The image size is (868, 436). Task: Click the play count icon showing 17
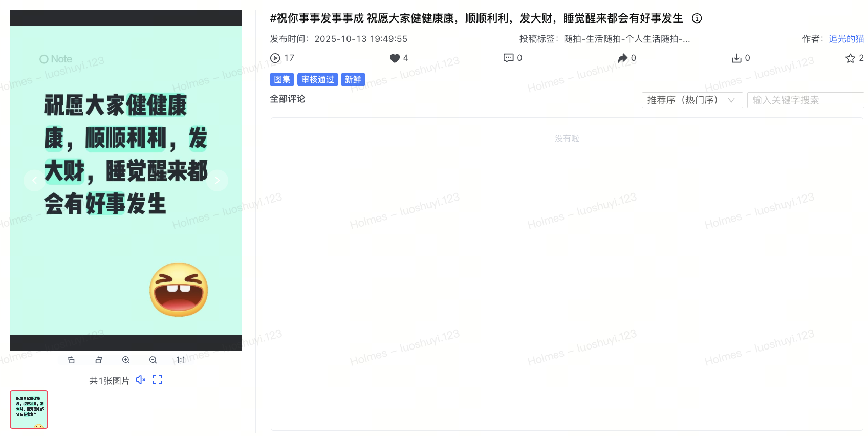pos(275,58)
